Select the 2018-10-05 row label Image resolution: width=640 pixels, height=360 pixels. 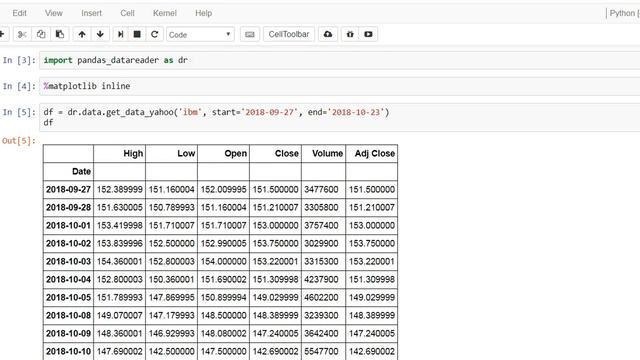[68, 297]
